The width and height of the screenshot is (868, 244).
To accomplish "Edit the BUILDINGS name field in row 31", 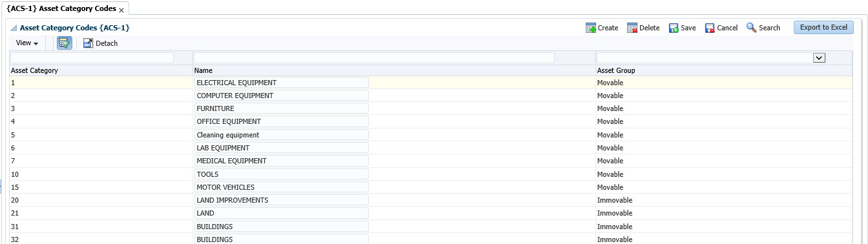I will click(x=281, y=227).
